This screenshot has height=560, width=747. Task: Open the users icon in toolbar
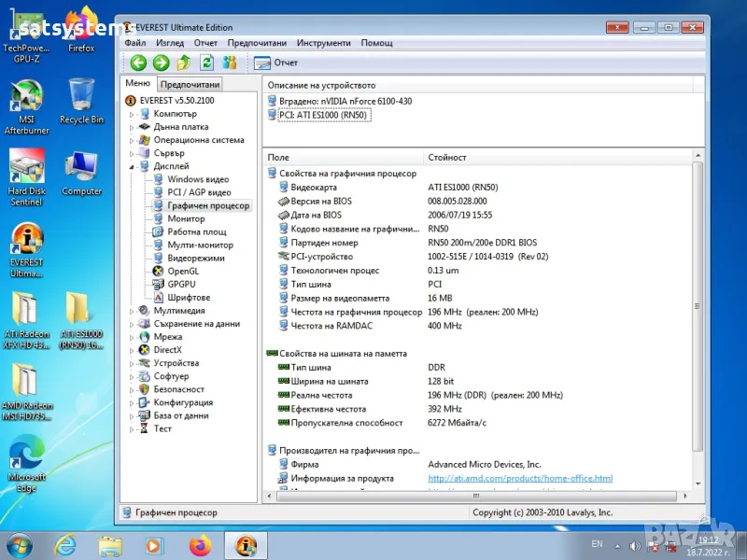coord(229,63)
